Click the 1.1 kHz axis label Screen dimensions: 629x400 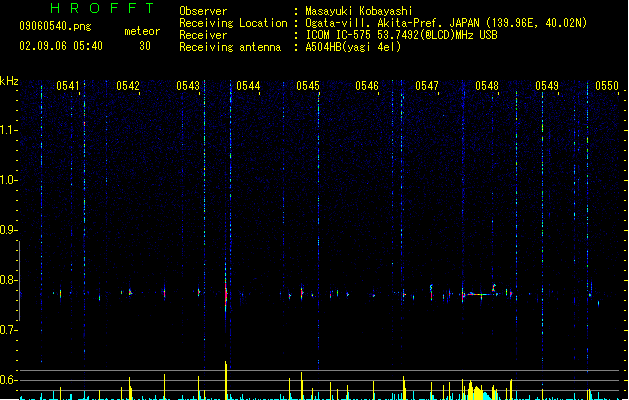point(8,130)
